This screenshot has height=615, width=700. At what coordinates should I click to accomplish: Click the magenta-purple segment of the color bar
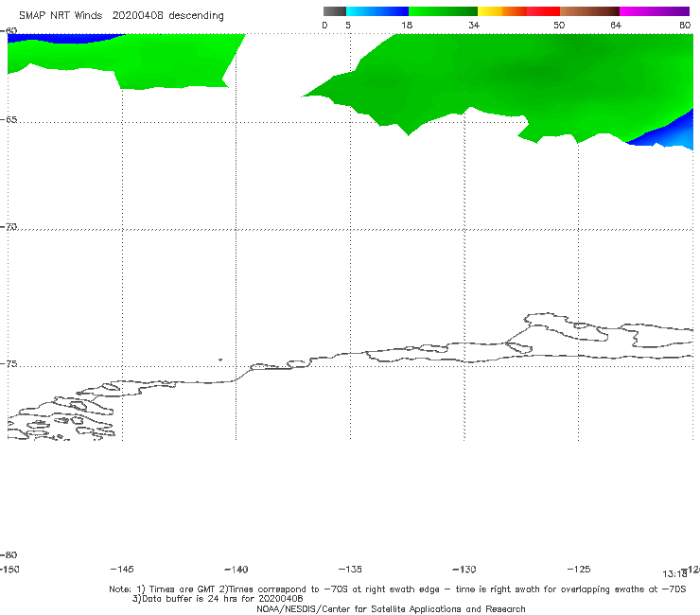655,11
